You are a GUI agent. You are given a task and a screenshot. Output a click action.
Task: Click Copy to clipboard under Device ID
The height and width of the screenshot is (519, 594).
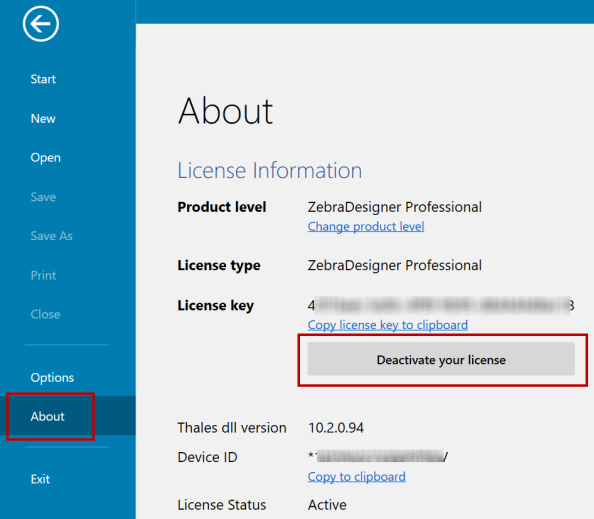(356, 477)
